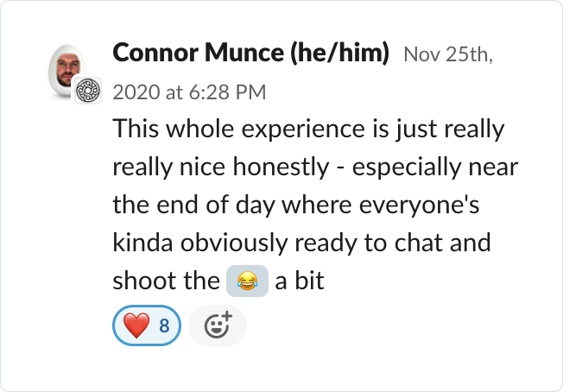This screenshot has width=563, height=392.
Task: Open Connor Munce (he/him) profile name
Action: [x=250, y=53]
